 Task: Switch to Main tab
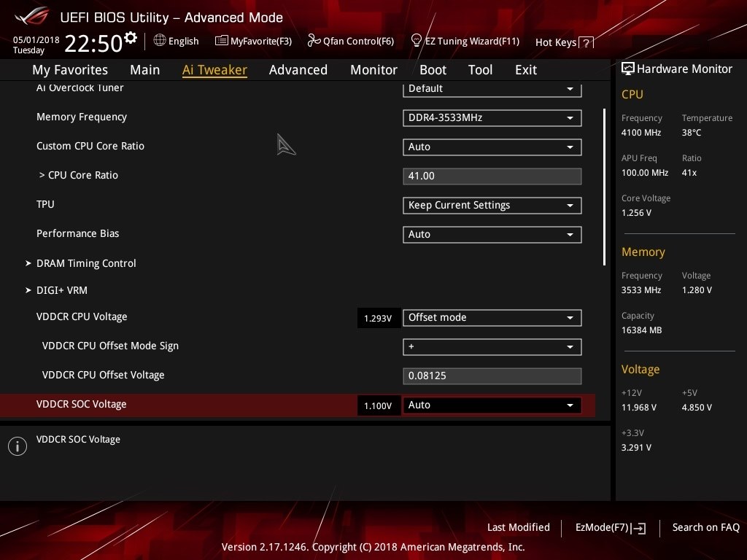[145, 70]
